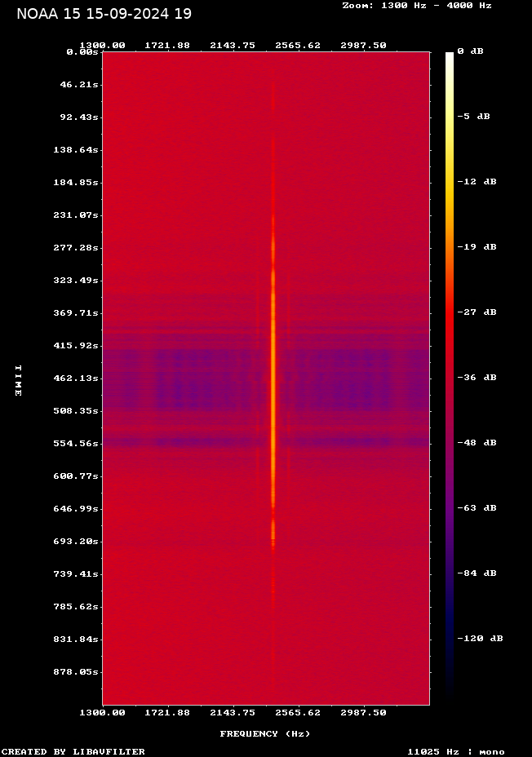Click the 462.13s time axis marker
Screen dimensions: 532x757
point(79,378)
